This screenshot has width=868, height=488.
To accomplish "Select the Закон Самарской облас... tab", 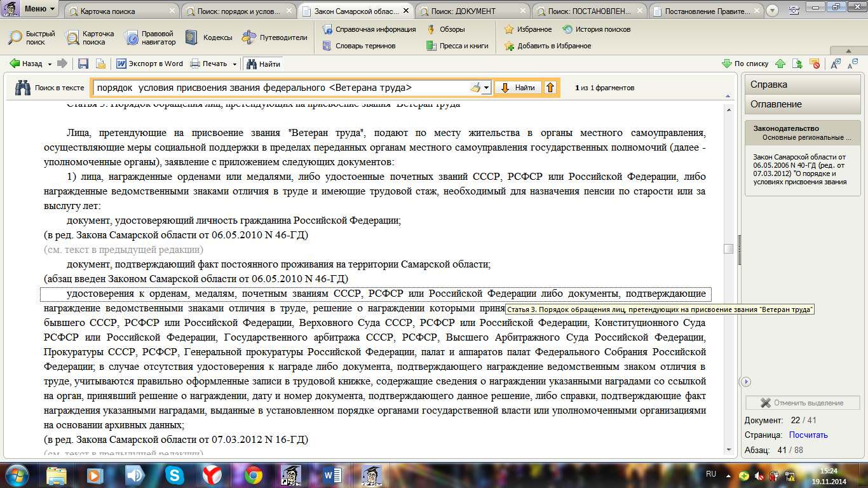I will pos(356,11).
